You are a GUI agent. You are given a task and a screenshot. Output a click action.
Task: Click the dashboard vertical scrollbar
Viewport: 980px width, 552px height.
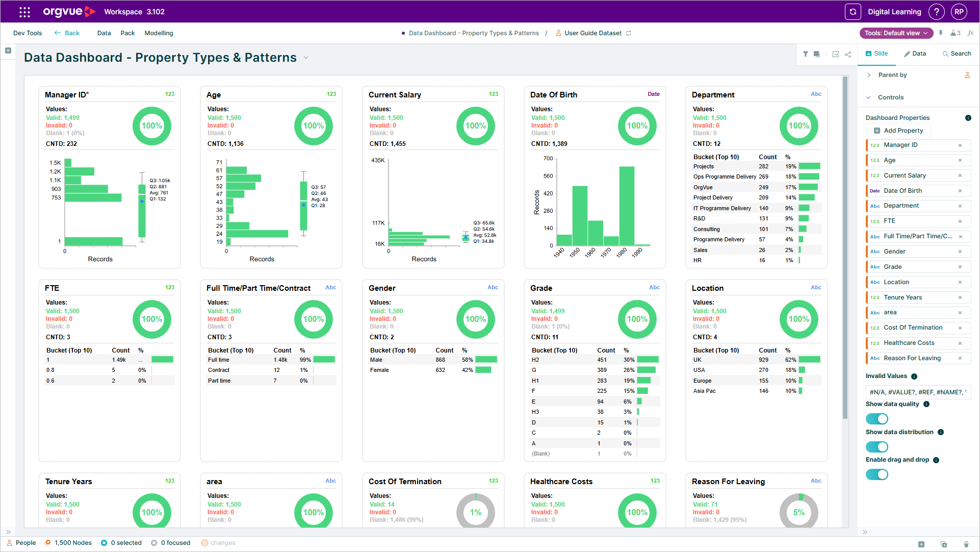(845, 247)
